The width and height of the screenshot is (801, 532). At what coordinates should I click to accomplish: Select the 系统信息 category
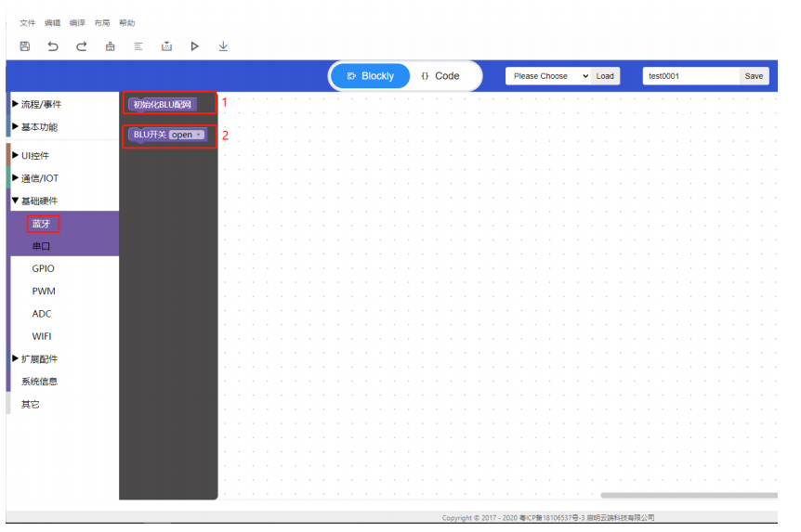[64, 382]
